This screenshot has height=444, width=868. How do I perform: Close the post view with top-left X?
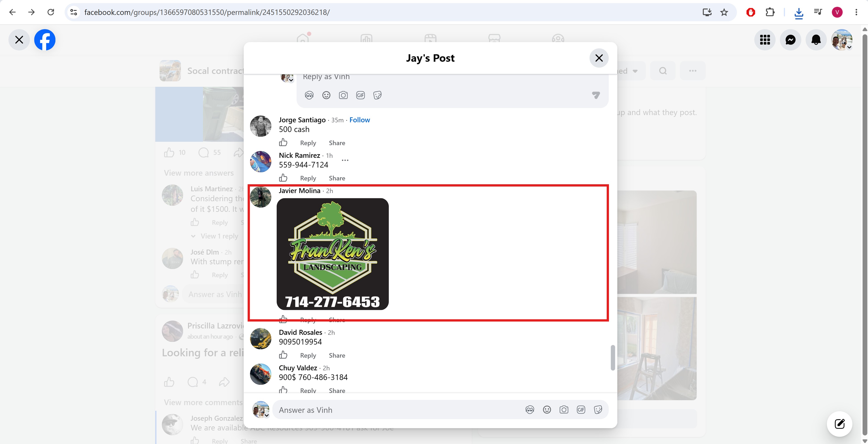(x=19, y=40)
